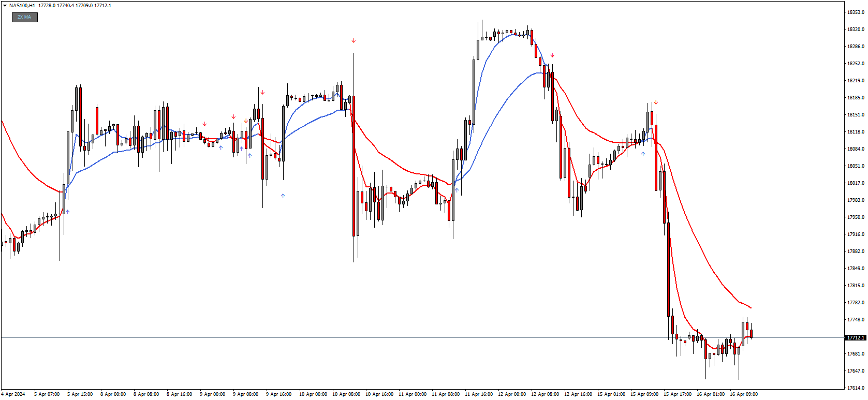Select the highlighted 17712.1 current price label

tap(856, 338)
